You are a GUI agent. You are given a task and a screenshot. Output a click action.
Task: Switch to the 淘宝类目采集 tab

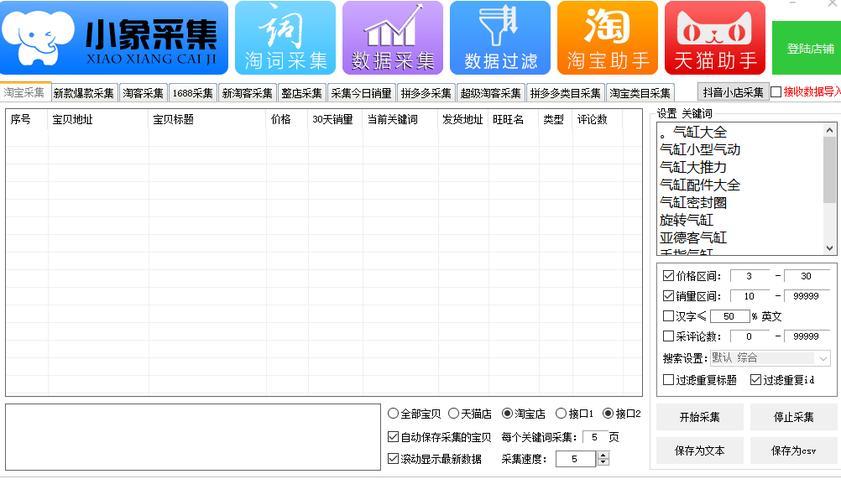coord(640,93)
